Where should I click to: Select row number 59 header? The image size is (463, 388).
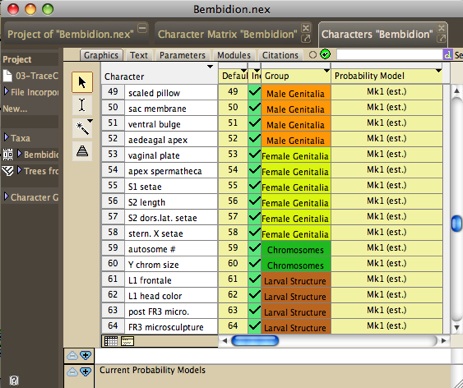113,248
